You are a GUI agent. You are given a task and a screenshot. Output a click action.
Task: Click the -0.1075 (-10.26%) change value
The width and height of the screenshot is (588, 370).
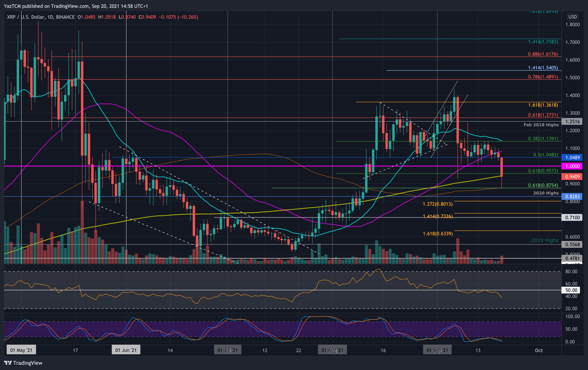178,17
